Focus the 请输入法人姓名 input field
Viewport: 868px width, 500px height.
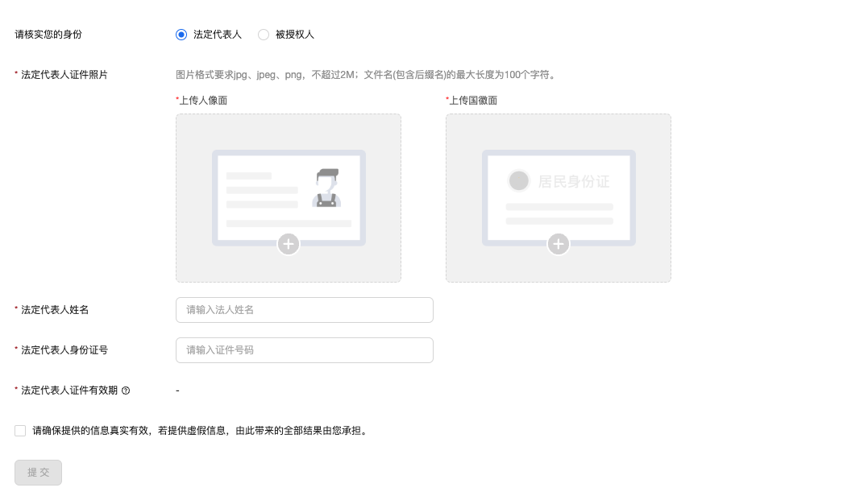click(305, 310)
